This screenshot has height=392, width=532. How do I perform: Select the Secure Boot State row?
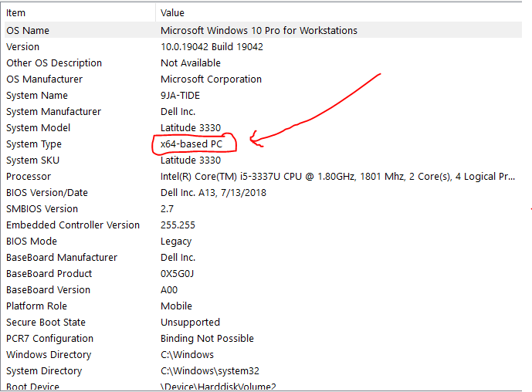coord(46,323)
